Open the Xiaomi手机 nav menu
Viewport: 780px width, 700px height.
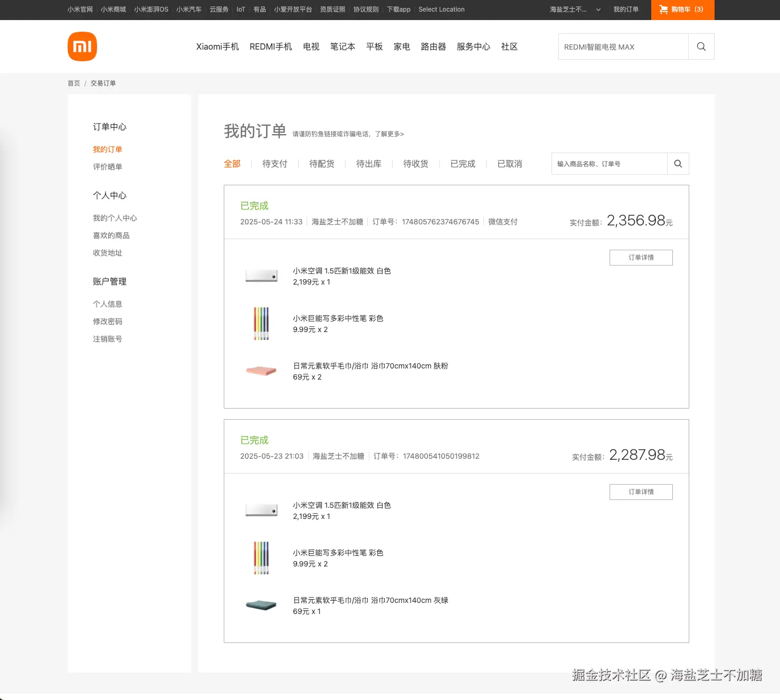tap(217, 46)
